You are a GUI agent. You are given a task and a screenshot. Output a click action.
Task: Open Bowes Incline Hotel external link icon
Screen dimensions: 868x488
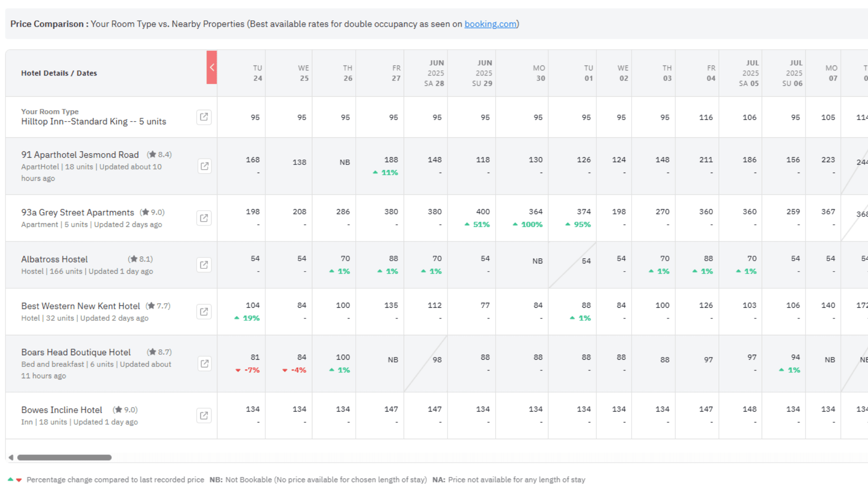pyautogui.click(x=204, y=416)
